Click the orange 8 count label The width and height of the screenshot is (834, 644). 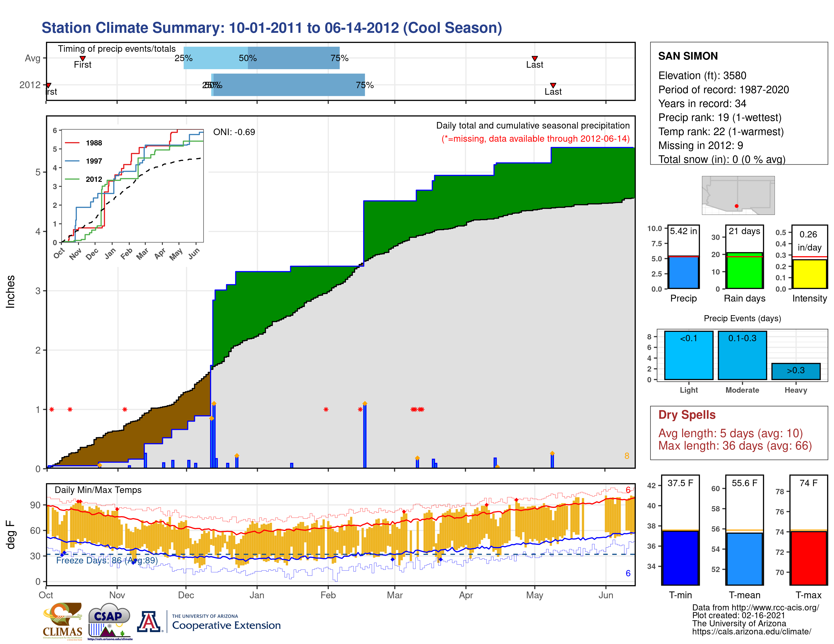pos(627,456)
